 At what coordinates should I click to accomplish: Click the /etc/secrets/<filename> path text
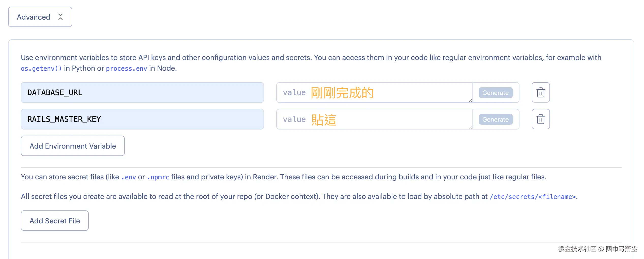coord(533,197)
